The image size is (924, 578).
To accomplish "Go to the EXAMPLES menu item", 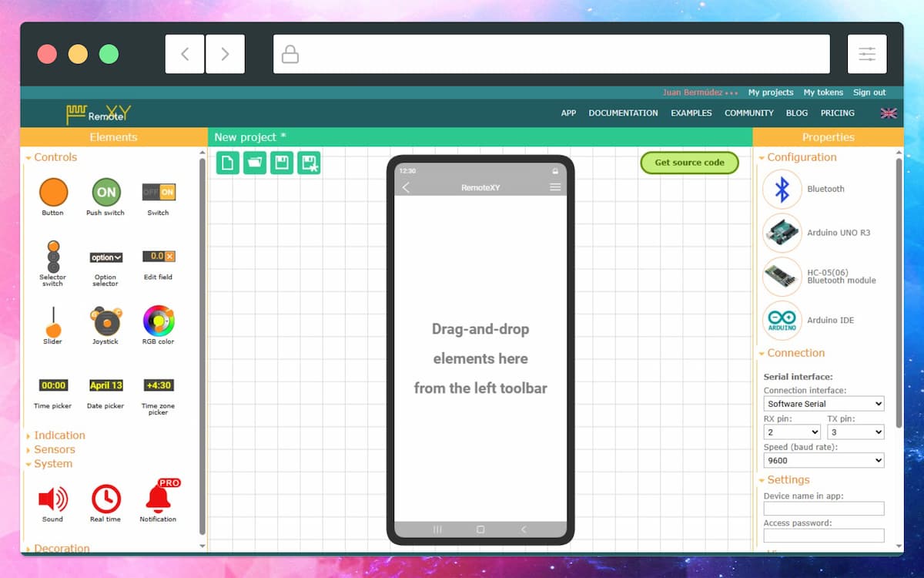I will (691, 113).
